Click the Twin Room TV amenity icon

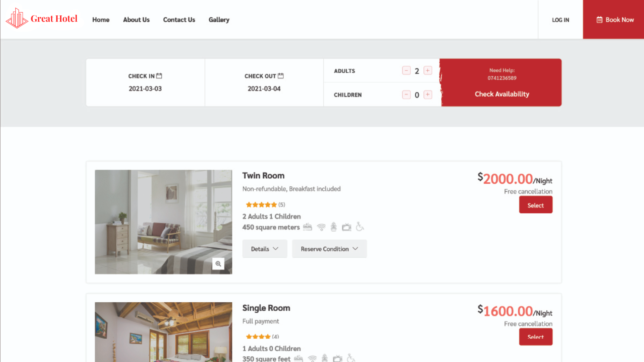click(x=346, y=227)
